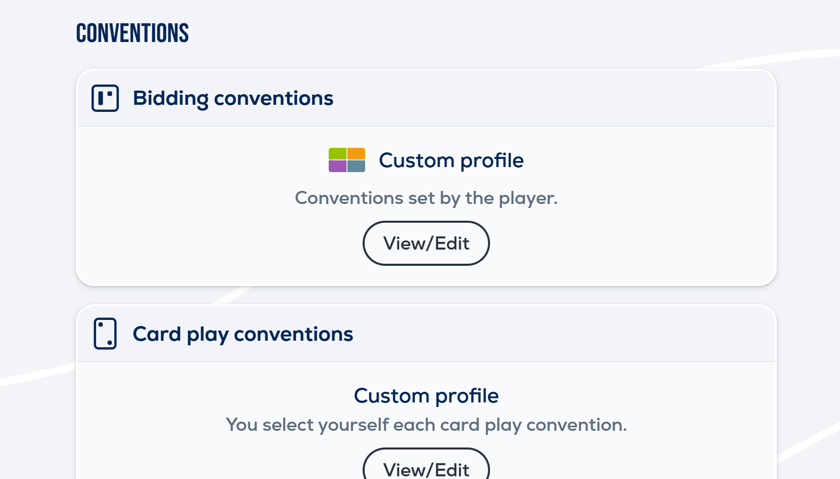Screen dimensions: 840x479
Task: Click the four-color Custom profile icon
Action: (x=347, y=160)
